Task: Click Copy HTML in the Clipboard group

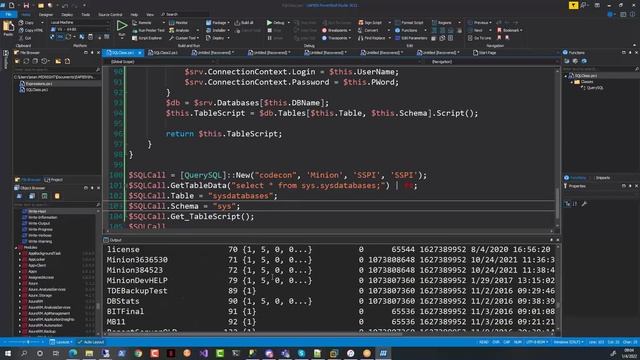Action: [x=31, y=30]
